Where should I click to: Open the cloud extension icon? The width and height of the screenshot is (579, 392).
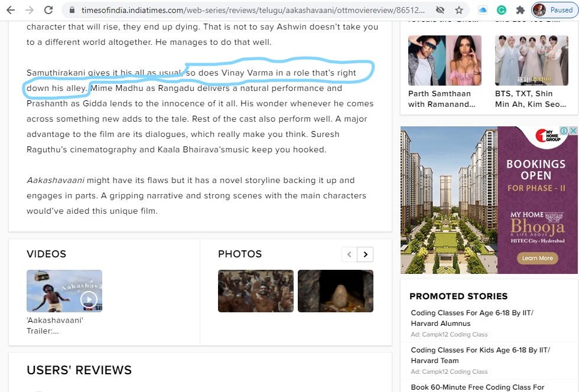coord(483,10)
